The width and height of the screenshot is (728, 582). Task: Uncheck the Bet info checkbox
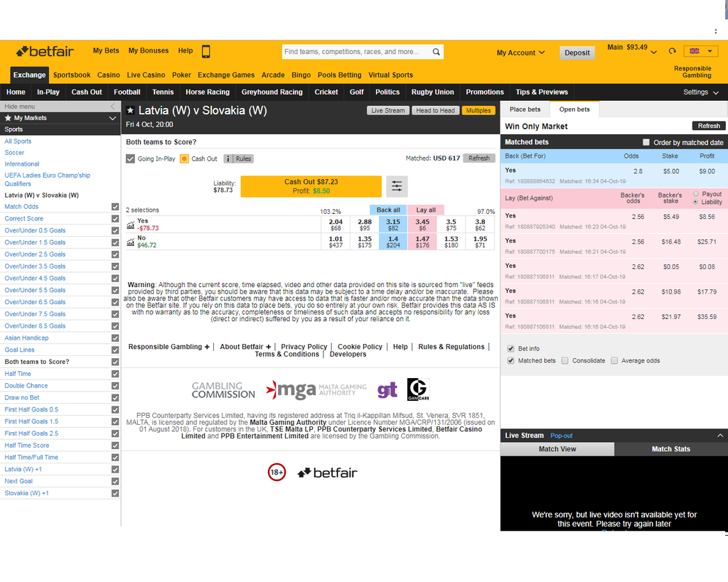[510, 348]
